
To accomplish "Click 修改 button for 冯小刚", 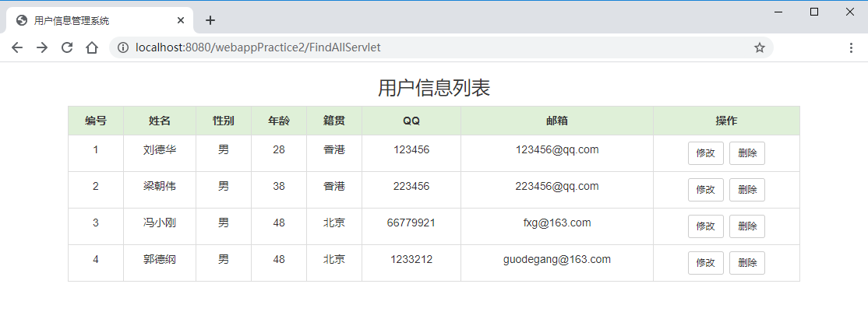I will (x=706, y=226).
